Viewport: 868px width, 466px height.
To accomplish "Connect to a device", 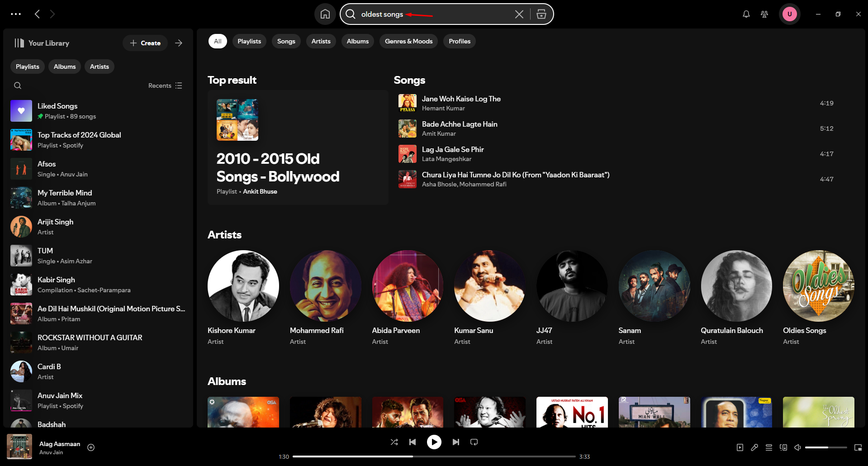I will (783, 447).
